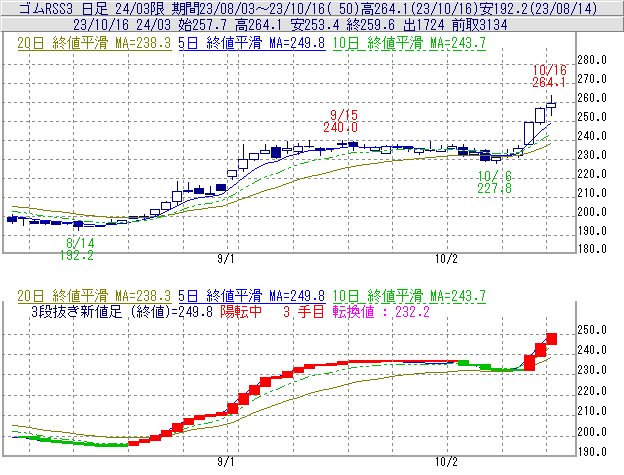The width and height of the screenshot is (624, 475).
Task: Click the lower chart 10/2 date label
Action: 446,462
